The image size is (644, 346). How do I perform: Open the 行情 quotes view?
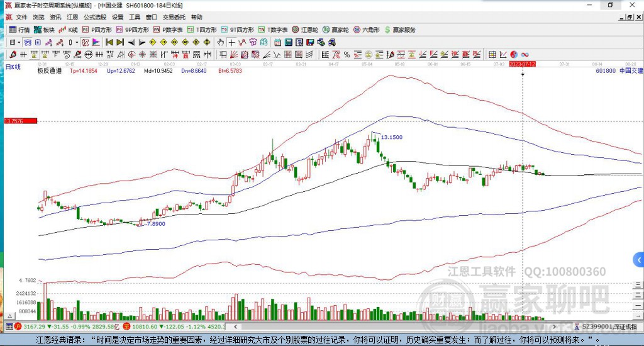(x=19, y=30)
